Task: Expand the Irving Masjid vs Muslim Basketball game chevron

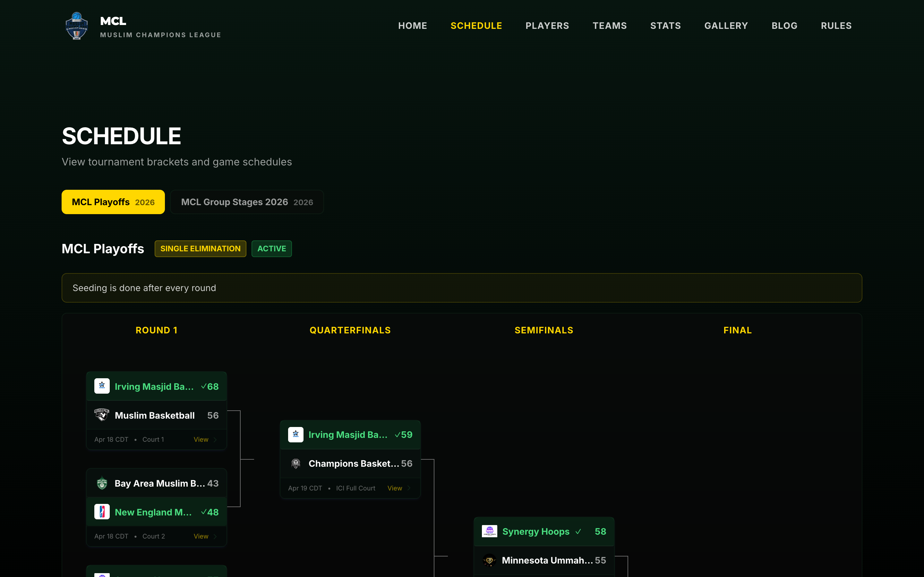Action: (x=216, y=439)
